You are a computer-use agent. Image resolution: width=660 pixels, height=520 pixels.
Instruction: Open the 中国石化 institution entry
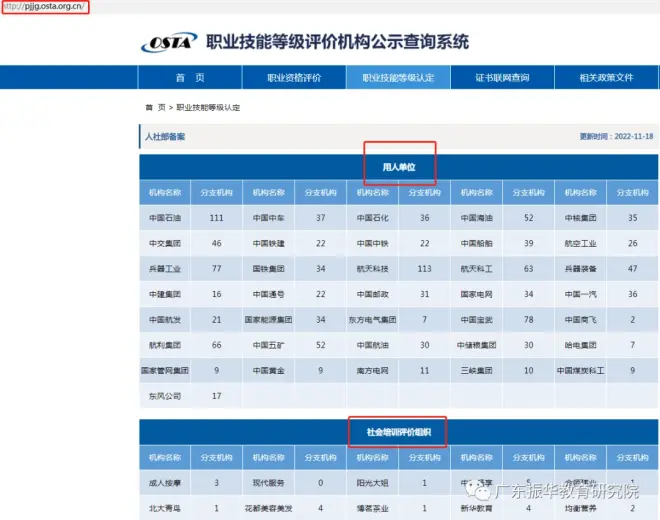tap(373, 218)
